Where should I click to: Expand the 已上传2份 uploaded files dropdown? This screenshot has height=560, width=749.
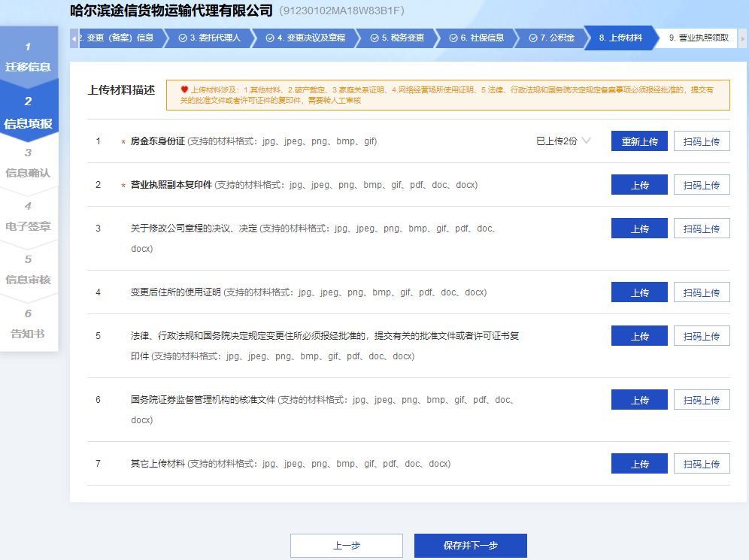pyautogui.click(x=564, y=141)
